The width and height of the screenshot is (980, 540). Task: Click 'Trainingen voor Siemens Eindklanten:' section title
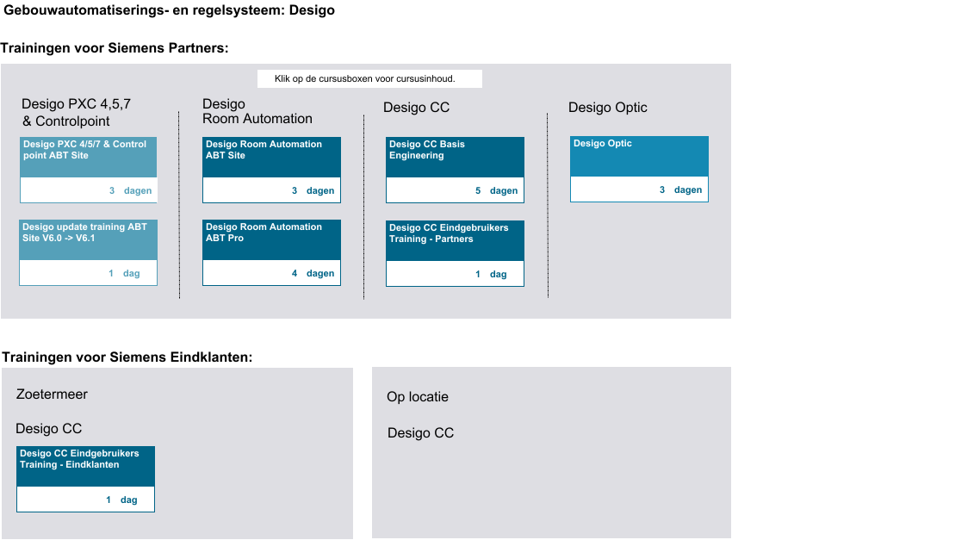pos(127,357)
